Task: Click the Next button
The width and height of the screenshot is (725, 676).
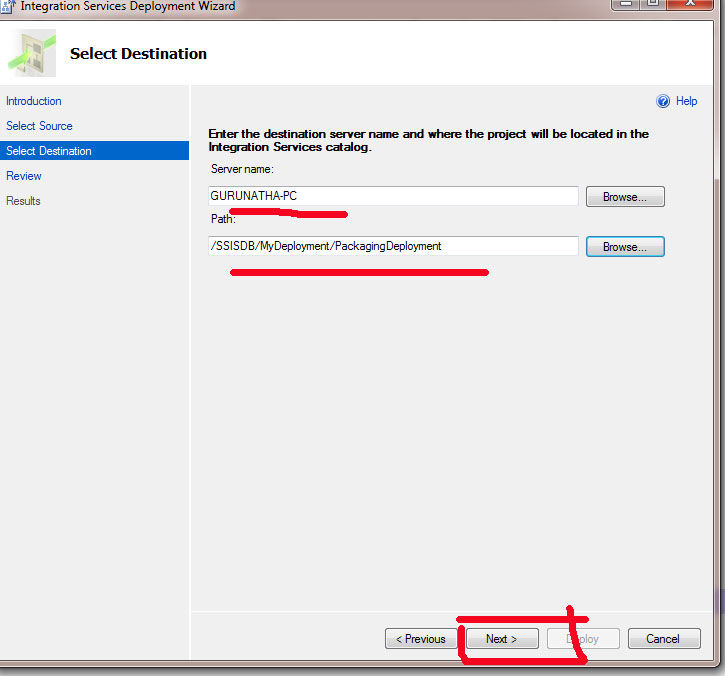Action: pyautogui.click(x=502, y=639)
